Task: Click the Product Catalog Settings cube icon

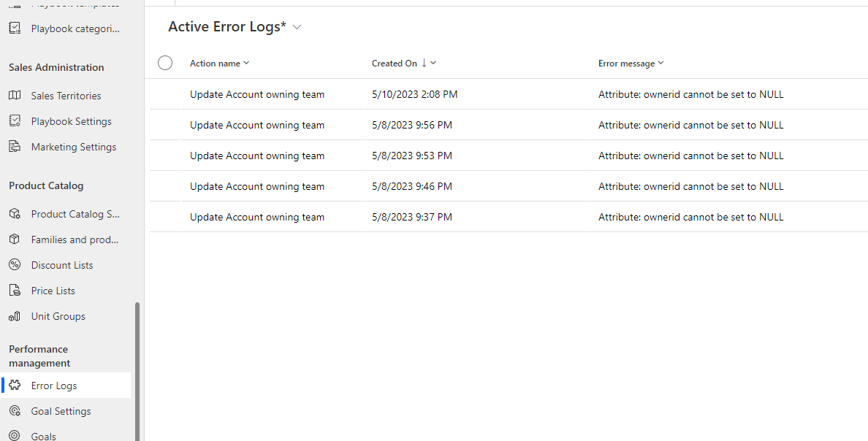Action: coord(15,214)
